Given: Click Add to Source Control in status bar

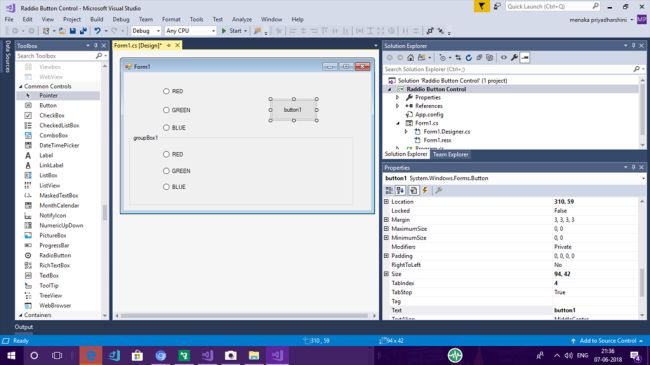Looking at the screenshot, I should click(x=608, y=341).
